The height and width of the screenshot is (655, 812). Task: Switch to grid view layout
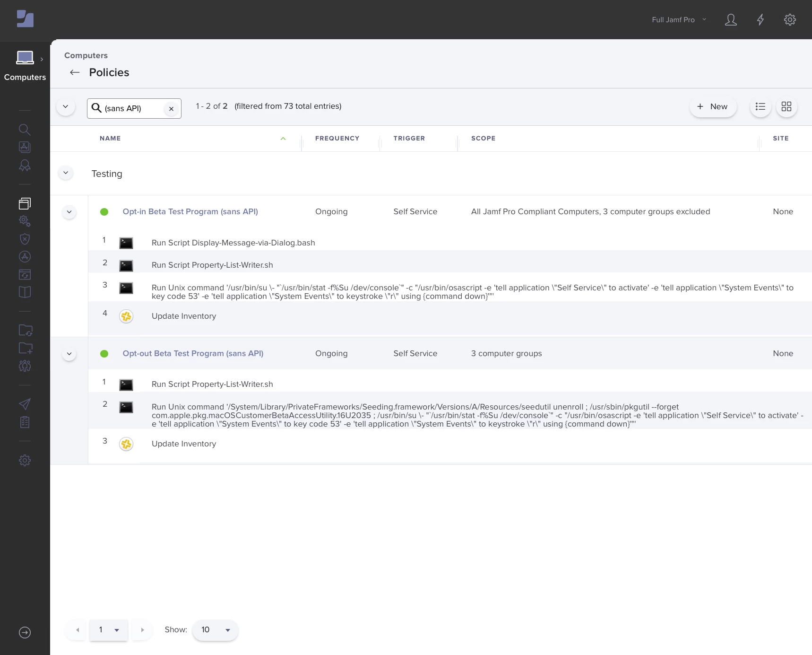point(786,107)
